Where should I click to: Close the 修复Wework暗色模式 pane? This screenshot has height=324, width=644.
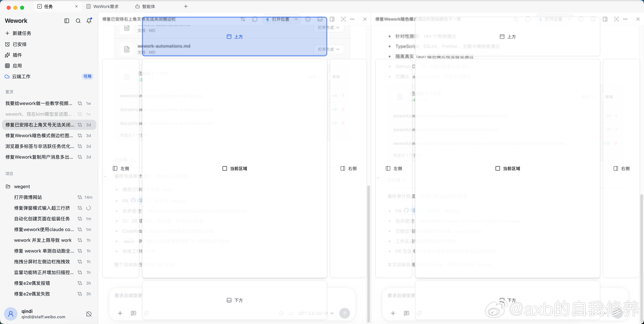(x=638, y=19)
